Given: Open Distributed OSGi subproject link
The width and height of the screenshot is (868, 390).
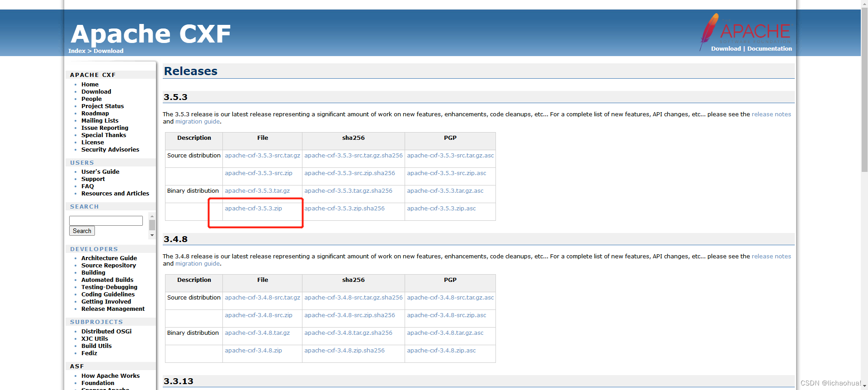Looking at the screenshot, I should coord(107,332).
